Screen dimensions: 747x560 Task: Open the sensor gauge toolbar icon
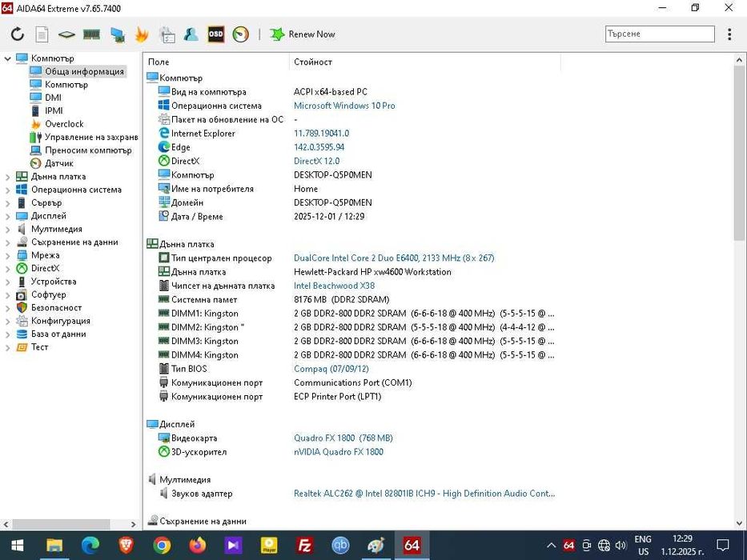coord(240,34)
